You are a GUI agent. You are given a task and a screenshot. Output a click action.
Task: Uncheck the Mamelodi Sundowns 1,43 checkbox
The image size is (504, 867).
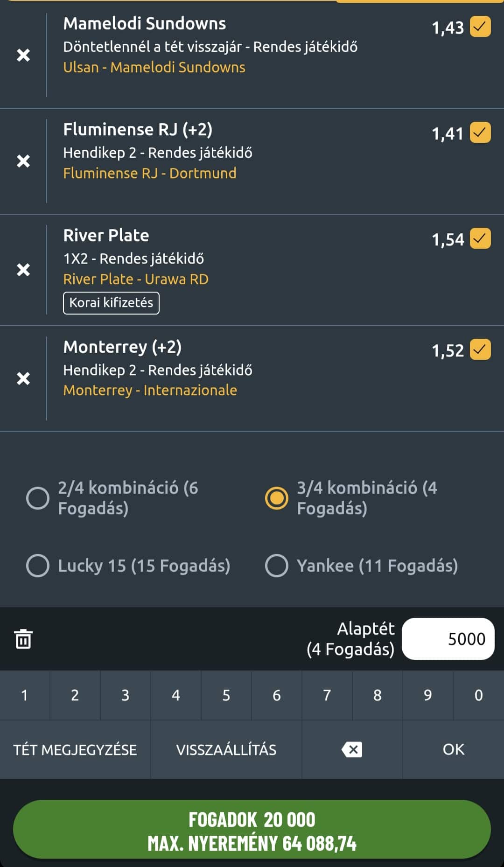[480, 27]
